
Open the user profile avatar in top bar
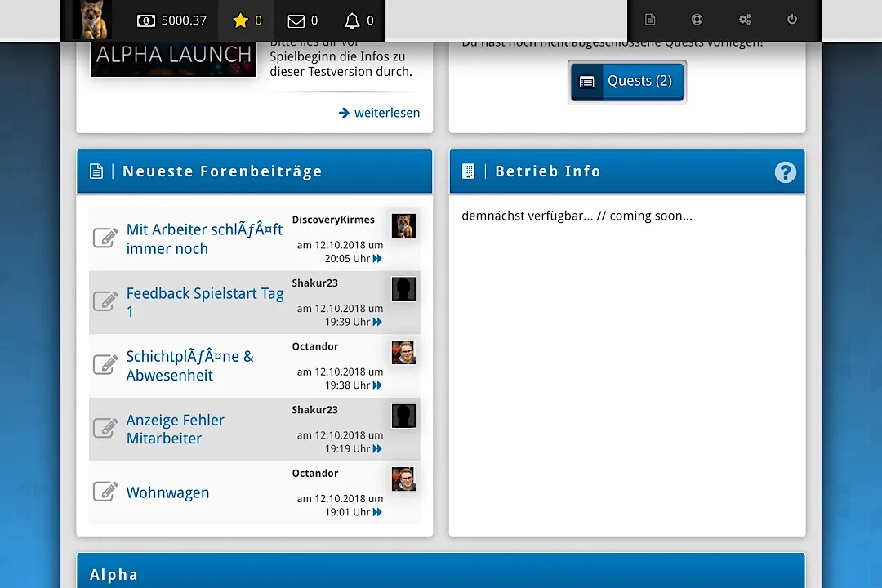click(x=91, y=20)
